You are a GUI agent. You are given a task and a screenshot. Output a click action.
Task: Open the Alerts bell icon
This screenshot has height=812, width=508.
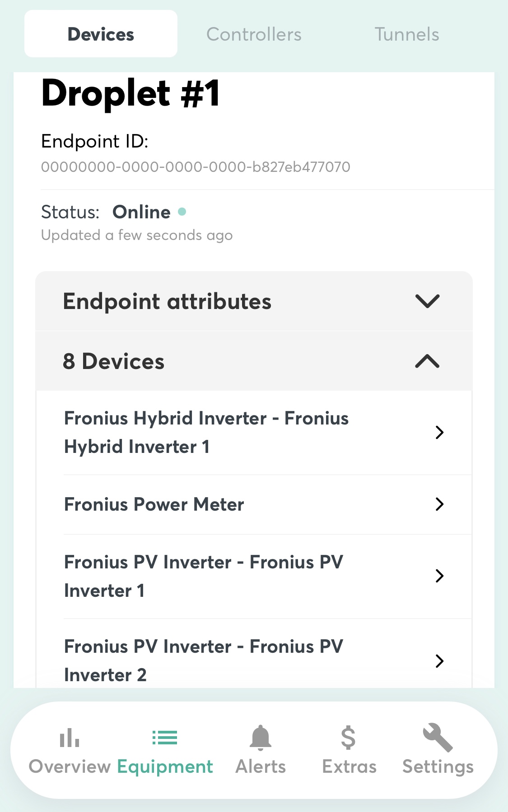(261, 738)
